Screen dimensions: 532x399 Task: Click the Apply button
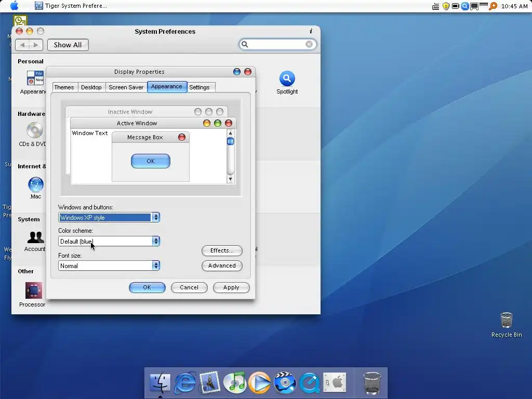click(x=231, y=287)
